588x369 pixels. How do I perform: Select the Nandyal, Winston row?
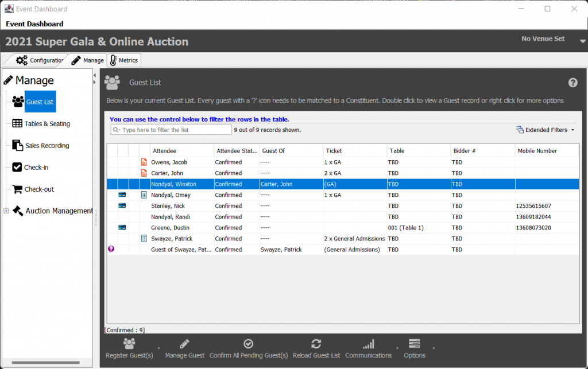343,184
